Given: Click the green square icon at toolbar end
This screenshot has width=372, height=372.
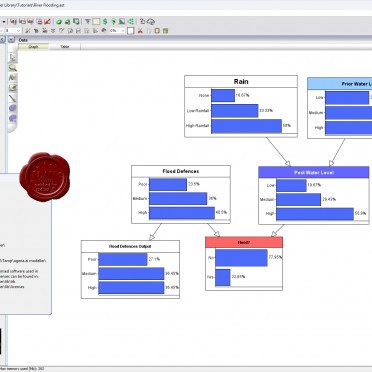Looking at the screenshot, I should (x=166, y=31).
